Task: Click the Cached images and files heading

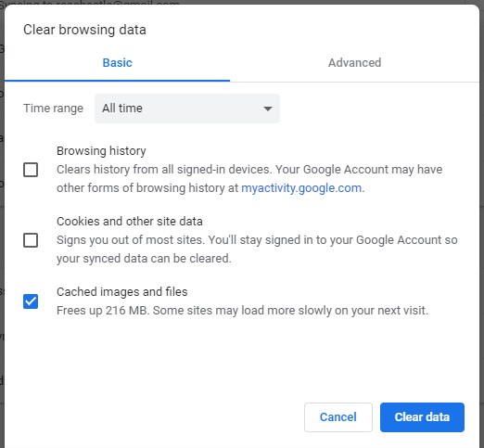Action: coord(122,292)
